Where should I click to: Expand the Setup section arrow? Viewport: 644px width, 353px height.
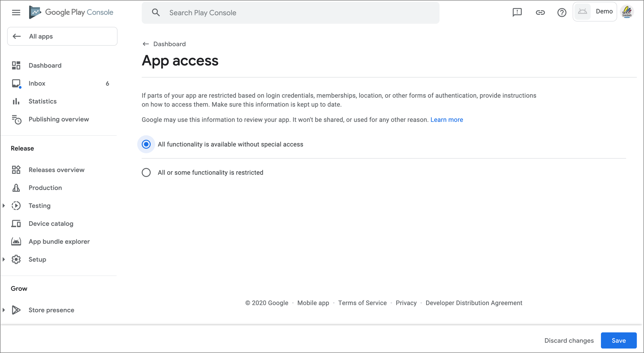4,259
